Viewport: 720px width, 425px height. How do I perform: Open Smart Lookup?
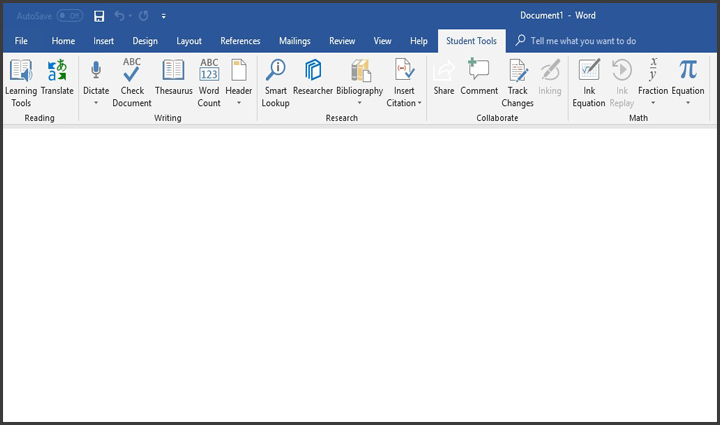pos(276,83)
